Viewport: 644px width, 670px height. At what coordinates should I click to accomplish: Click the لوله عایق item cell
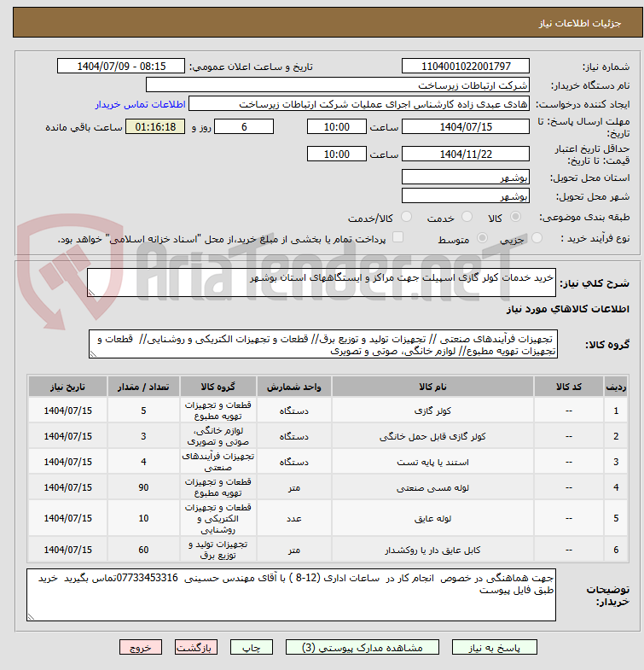click(432, 518)
